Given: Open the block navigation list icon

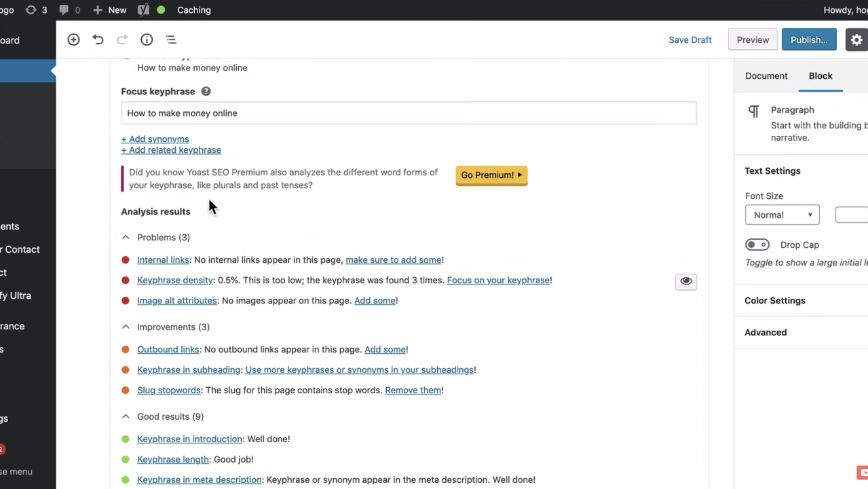Looking at the screenshot, I should pyautogui.click(x=171, y=40).
